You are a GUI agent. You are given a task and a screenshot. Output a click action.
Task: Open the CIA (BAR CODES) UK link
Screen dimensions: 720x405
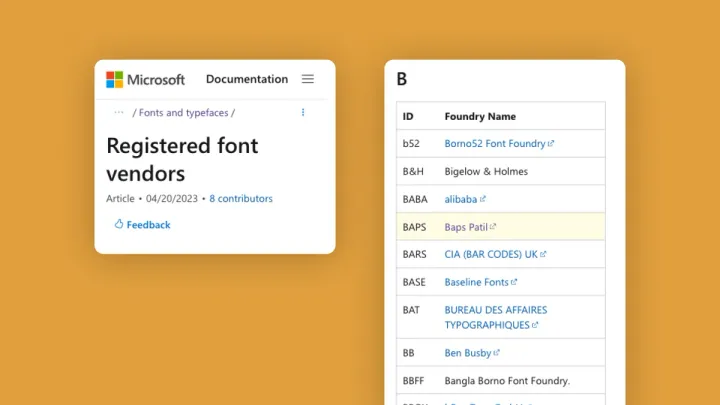point(491,254)
